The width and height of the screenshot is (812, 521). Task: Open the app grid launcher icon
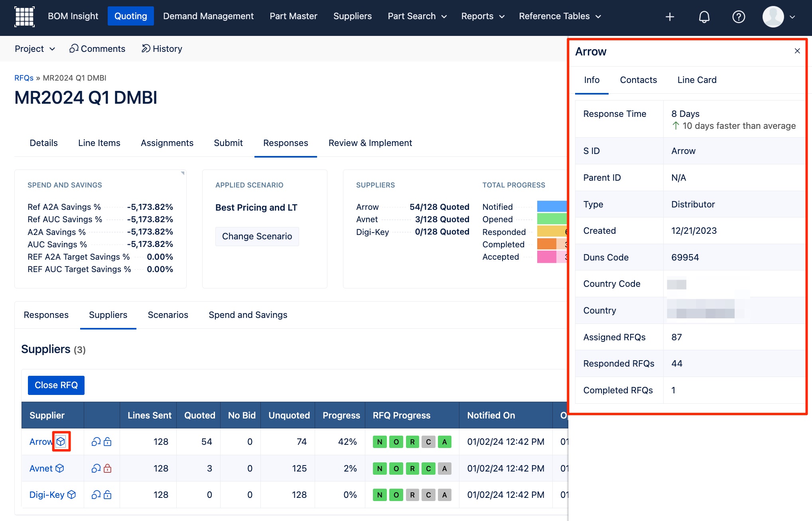coord(24,16)
